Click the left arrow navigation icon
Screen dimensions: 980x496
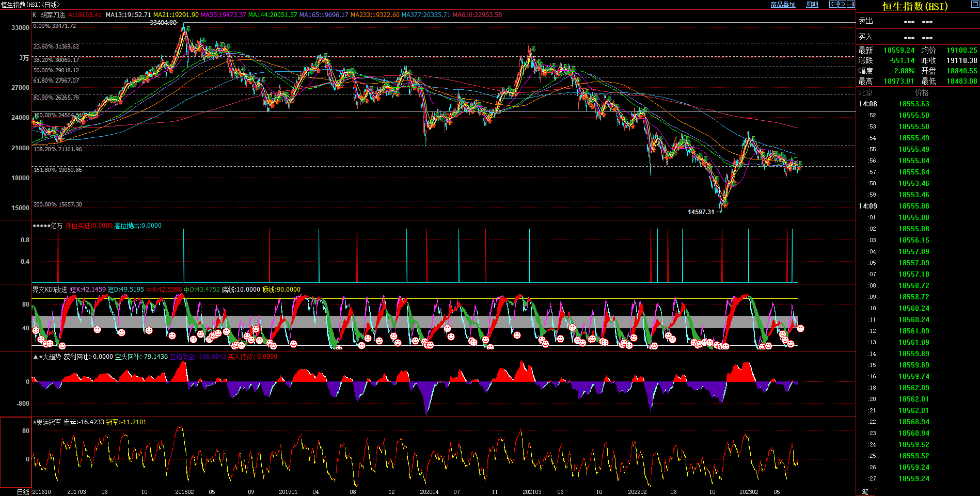pos(833,4)
